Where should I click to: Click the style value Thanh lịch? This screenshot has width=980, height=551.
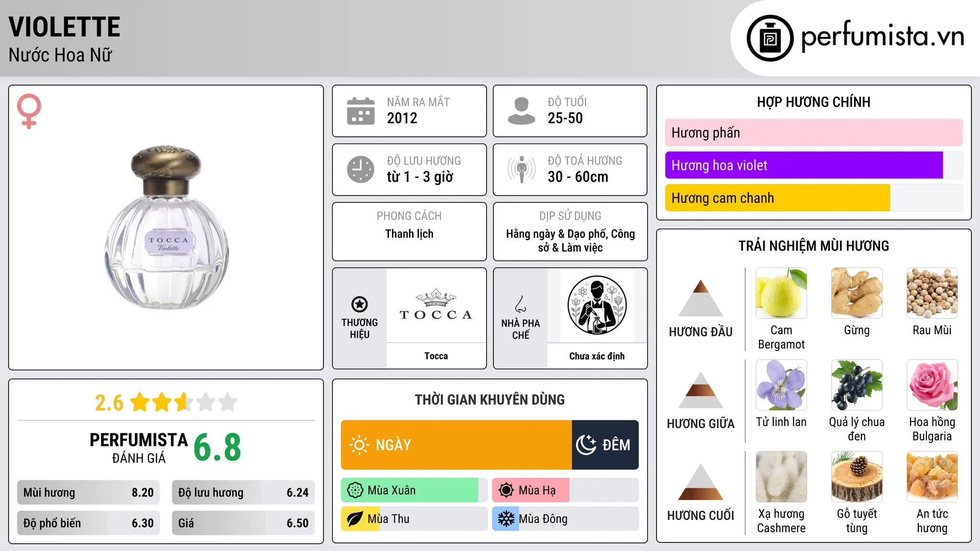tap(409, 234)
